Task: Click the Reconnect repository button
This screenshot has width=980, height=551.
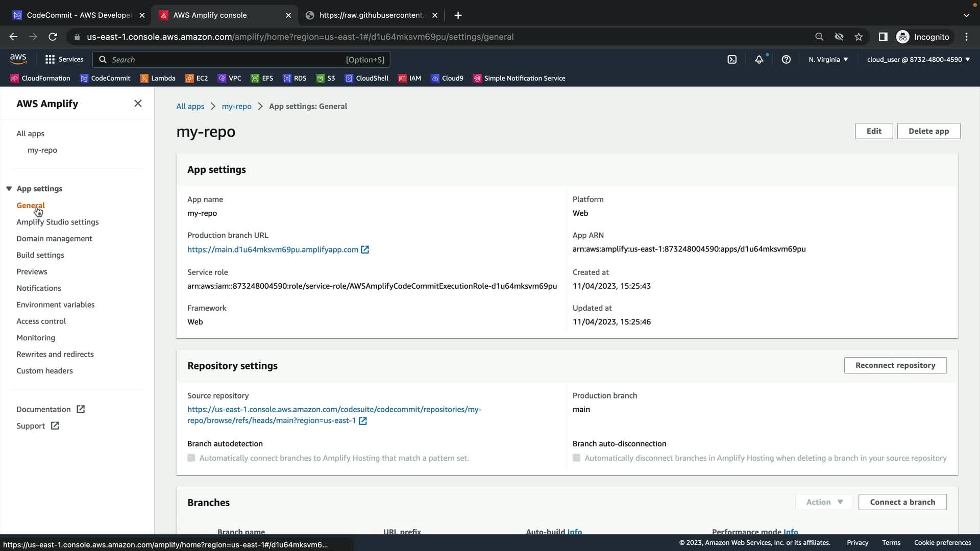Action: [895, 365]
